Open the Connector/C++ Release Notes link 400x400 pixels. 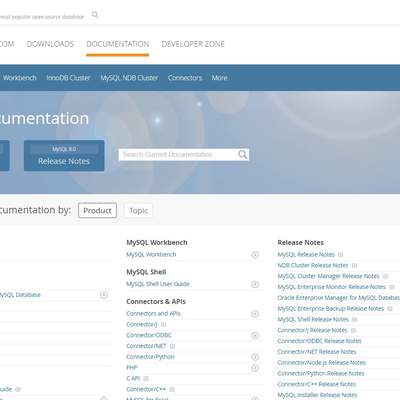pyautogui.click(x=317, y=384)
